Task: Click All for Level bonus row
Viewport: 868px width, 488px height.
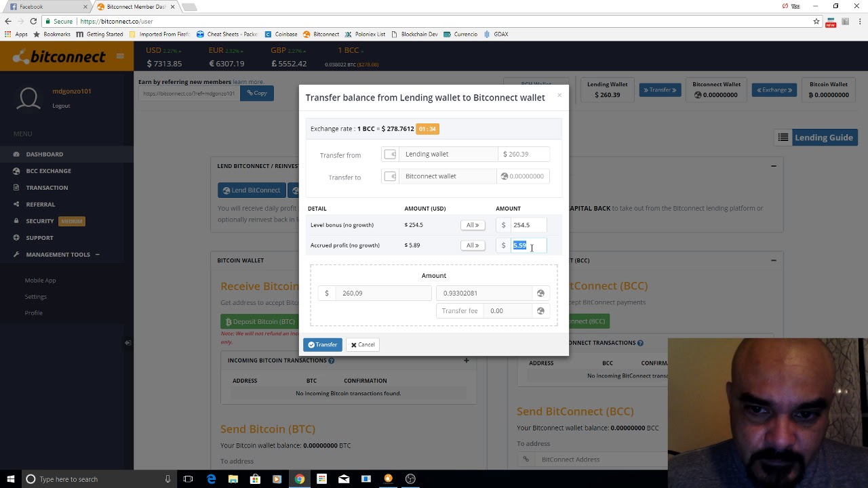Action: (x=472, y=225)
